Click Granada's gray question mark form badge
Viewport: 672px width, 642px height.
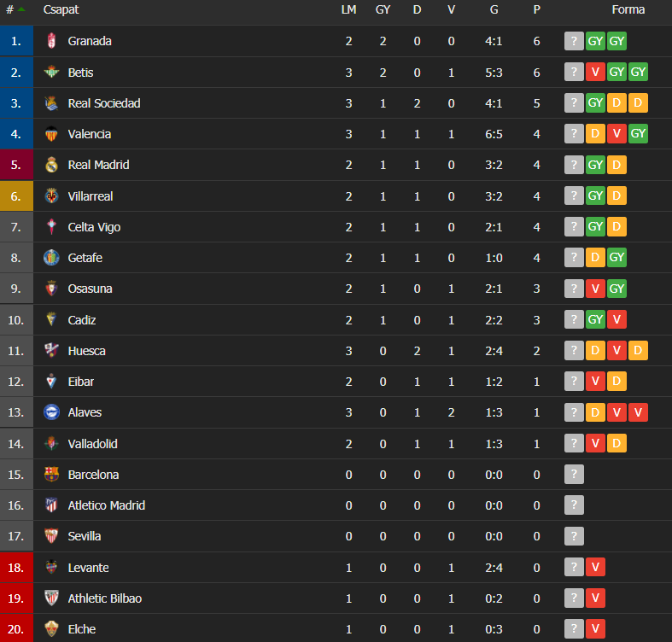pyautogui.click(x=574, y=41)
